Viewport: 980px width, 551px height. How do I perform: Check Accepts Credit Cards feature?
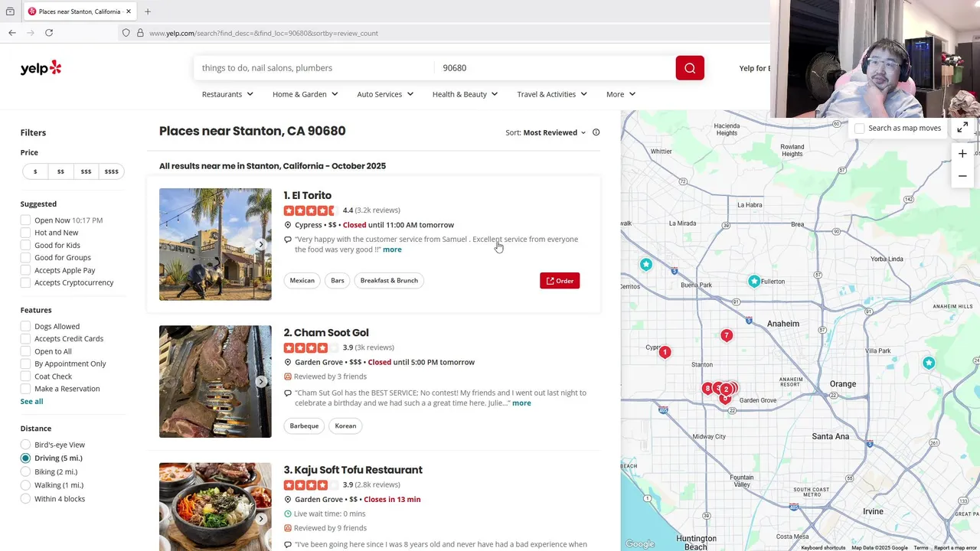tap(25, 339)
